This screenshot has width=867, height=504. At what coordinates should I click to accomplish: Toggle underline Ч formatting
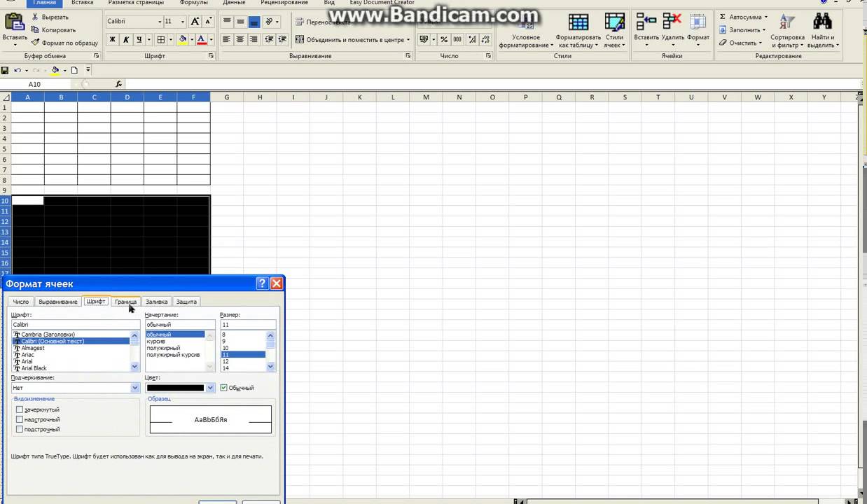(139, 40)
